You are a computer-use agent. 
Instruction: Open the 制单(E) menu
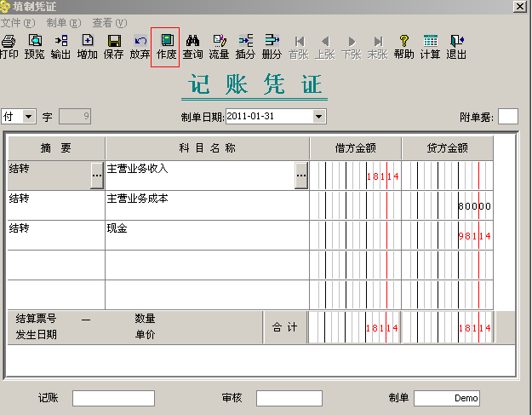click(x=64, y=23)
